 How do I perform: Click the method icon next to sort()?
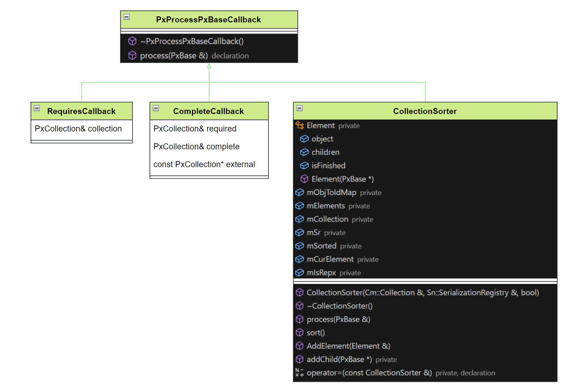[x=299, y=333]
